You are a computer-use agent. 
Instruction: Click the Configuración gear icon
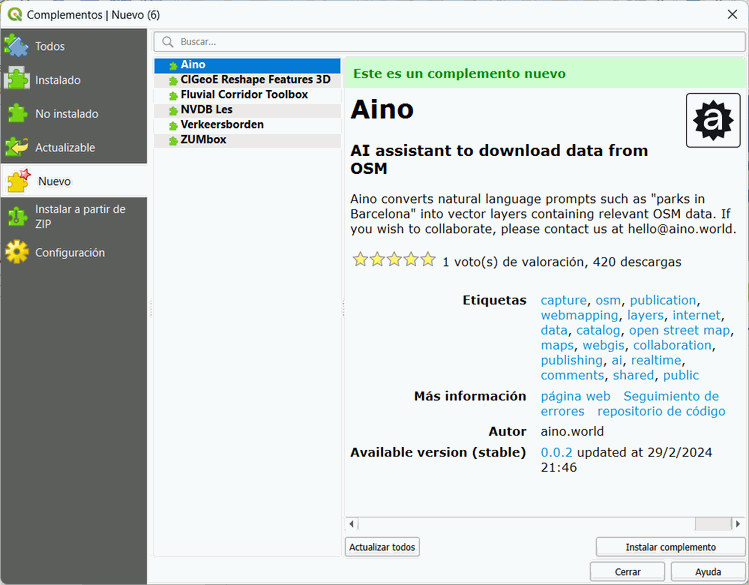pos(17,252)
